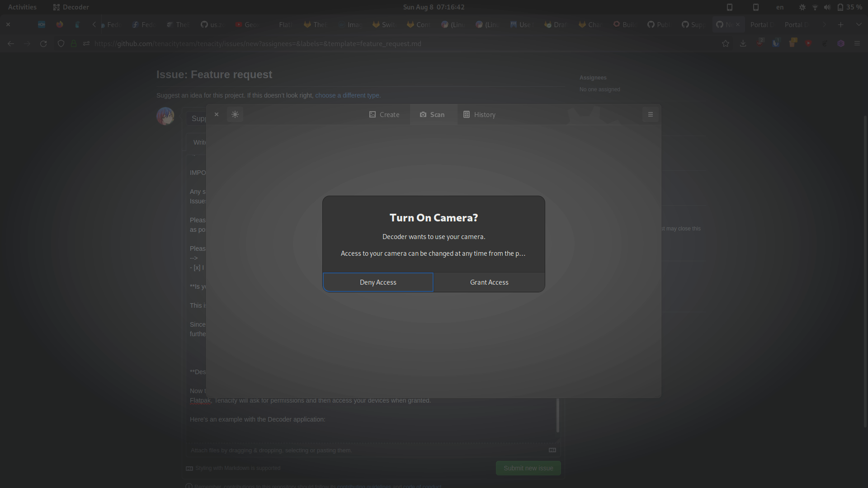Click the Wi-Fi icon in system tray
Screen dimensions: 868x488
815,7
